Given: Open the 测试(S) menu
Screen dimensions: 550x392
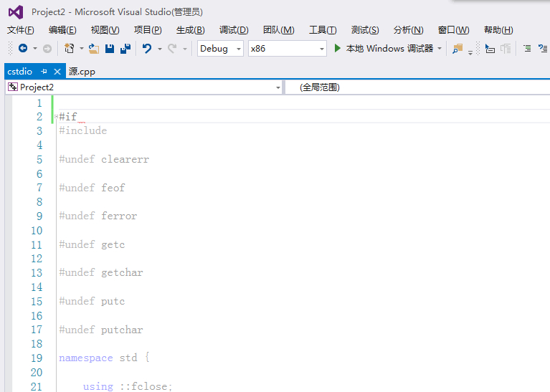Looking at the screenshot, I should tap(365, 30).
